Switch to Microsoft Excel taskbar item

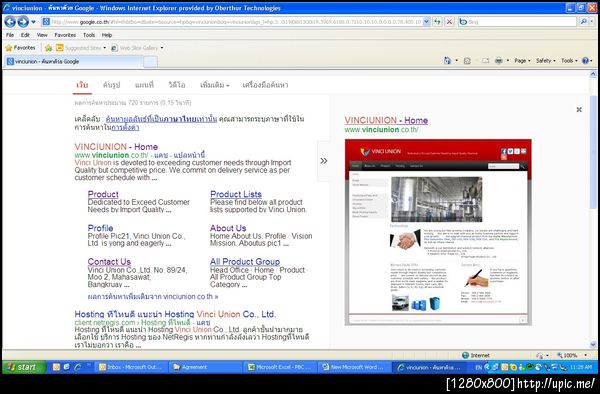(x=279, y=367)
